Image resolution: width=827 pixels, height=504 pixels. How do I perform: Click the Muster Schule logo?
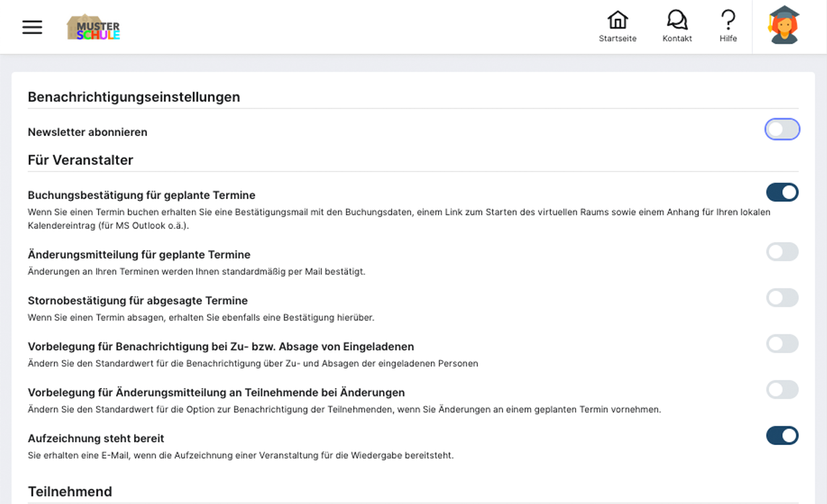pos(93,27)
